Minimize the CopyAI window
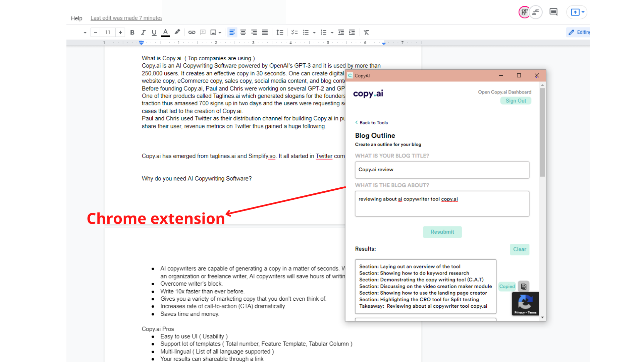This screenshot has height=362, width=644. pyautogui.click(x=501, y=75)
